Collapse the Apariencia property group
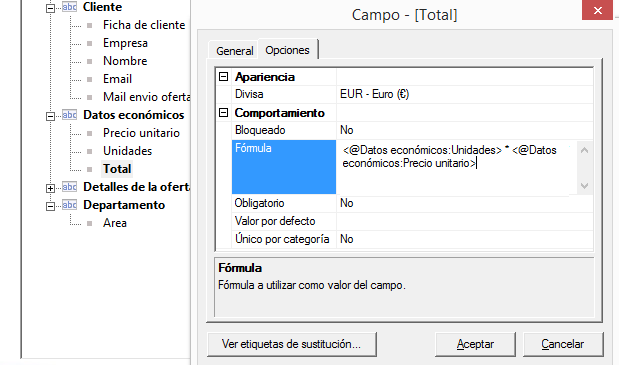This screenshot has height=365, width=619. click(223, 77)
